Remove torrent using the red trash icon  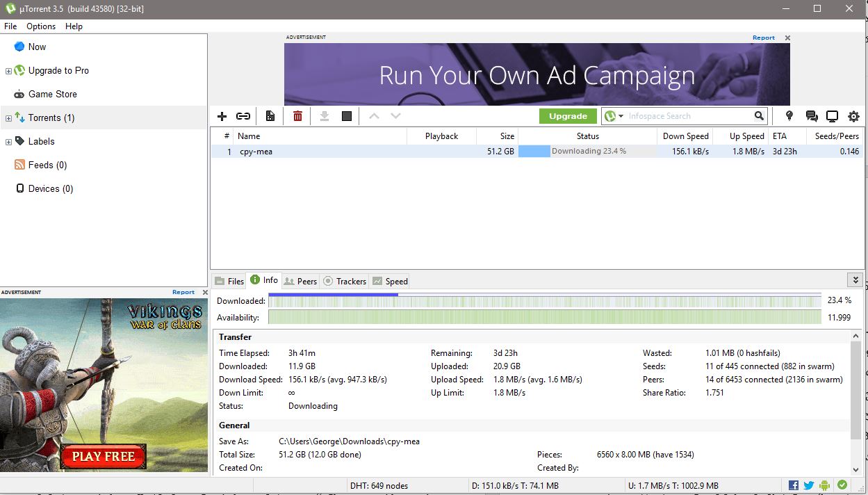pos(297,116)
